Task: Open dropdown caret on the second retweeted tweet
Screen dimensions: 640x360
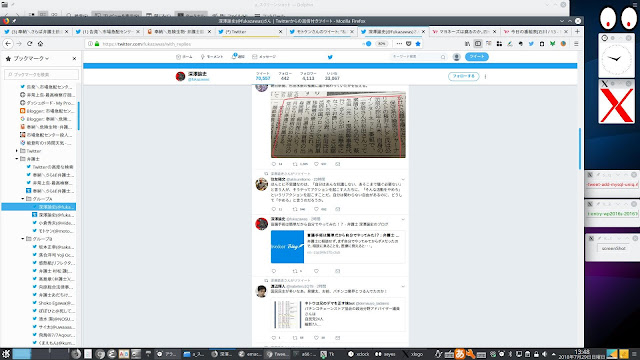Action: [403, 287]
